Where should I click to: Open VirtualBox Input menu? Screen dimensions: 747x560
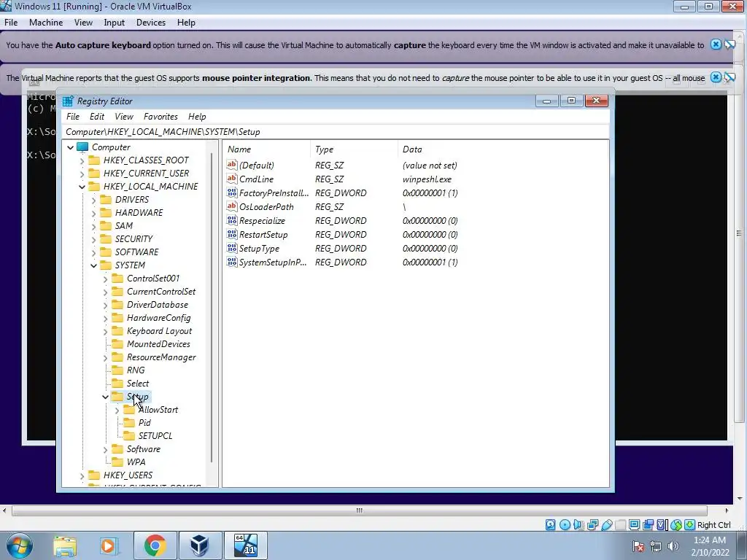(x=114, y=23)
